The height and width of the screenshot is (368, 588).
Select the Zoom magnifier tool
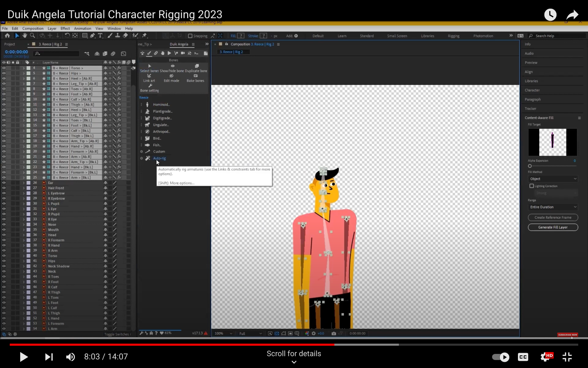(32, 35)
